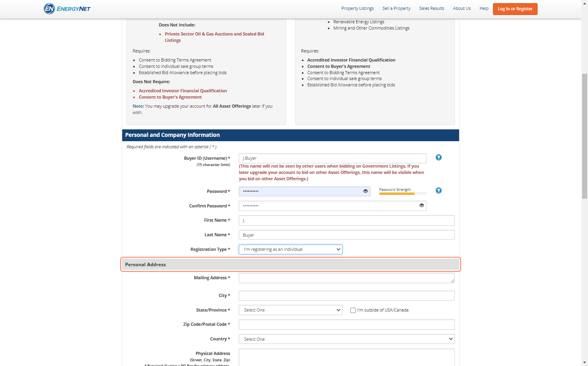Click the Physical Address text area
This screenshot has height=366, width=588.
coord(346,357)
